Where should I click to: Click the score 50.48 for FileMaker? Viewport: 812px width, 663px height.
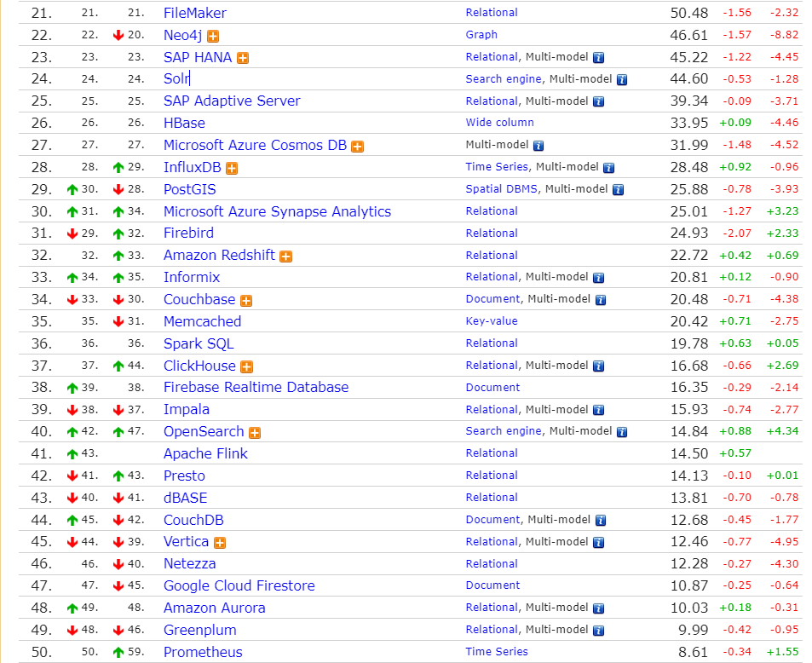689,13
